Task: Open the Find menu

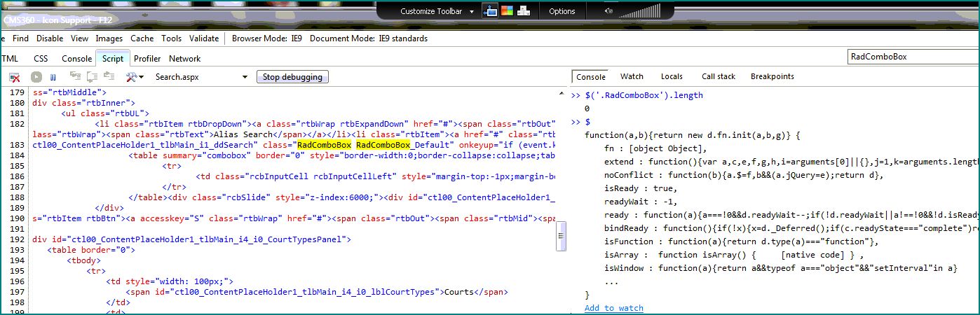Action: pyautogui.click(x=21, y=38)
